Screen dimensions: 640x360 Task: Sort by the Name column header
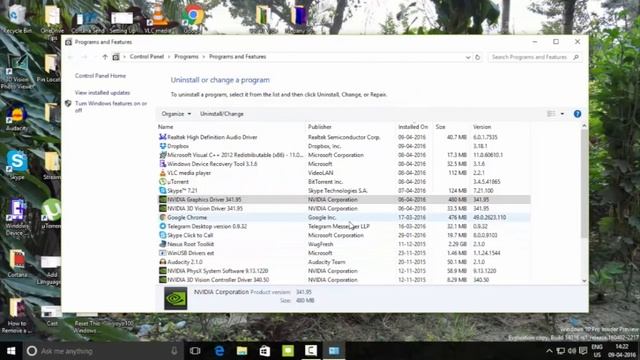(x=231, y=127)
